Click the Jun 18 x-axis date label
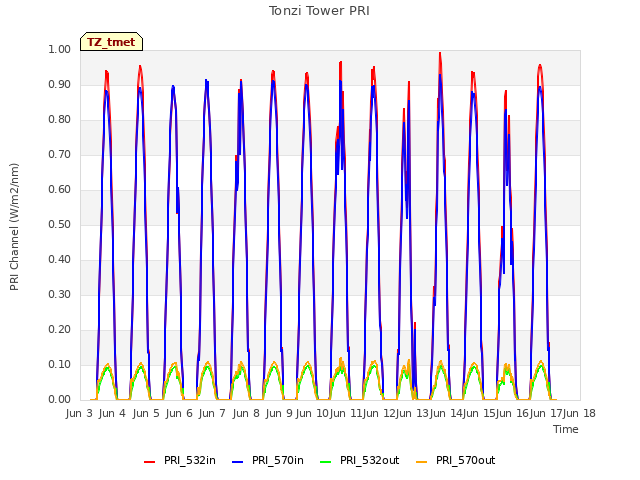 [x=580, y=413]
